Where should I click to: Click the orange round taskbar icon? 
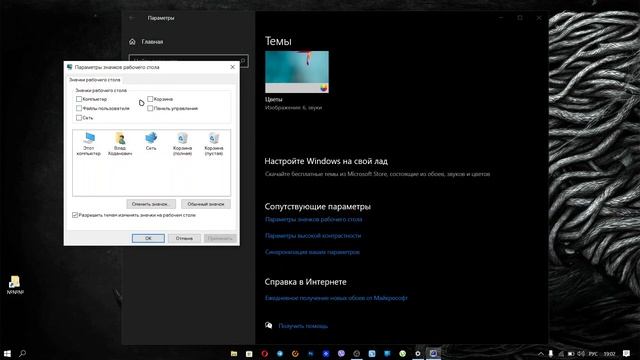[x=295, y=353]
